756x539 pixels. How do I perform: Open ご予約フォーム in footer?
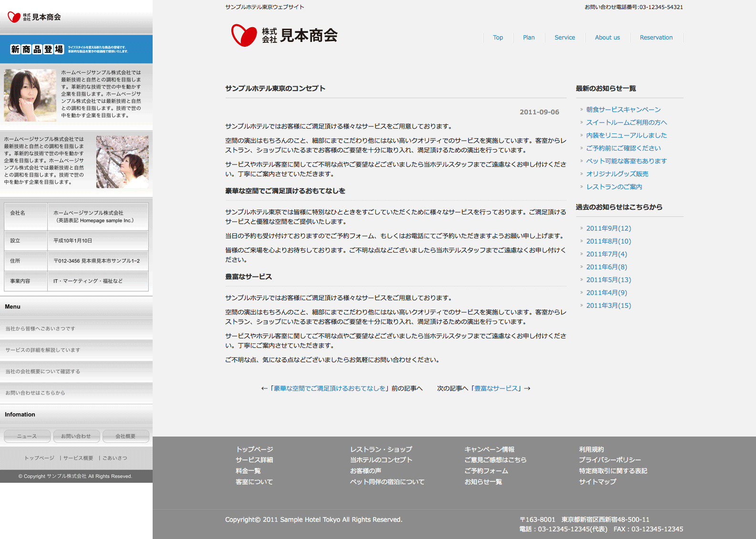pos(486,471)
